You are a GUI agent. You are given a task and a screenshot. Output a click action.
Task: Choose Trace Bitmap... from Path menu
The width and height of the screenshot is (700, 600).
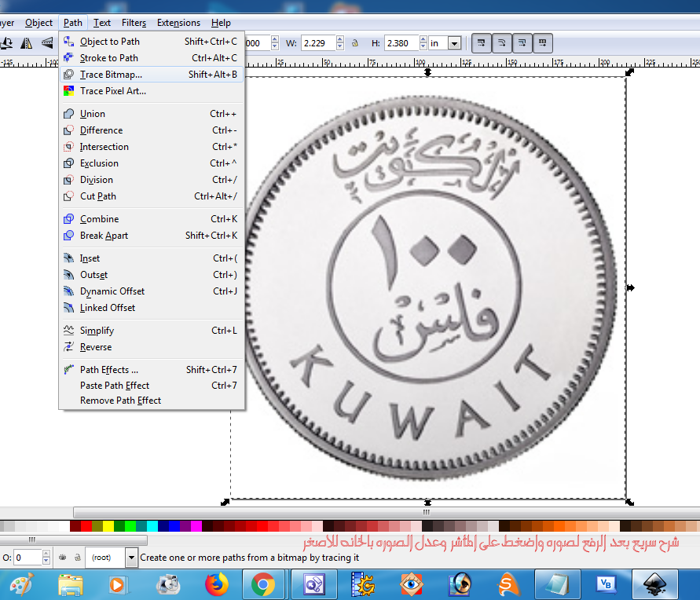(152, 75)
